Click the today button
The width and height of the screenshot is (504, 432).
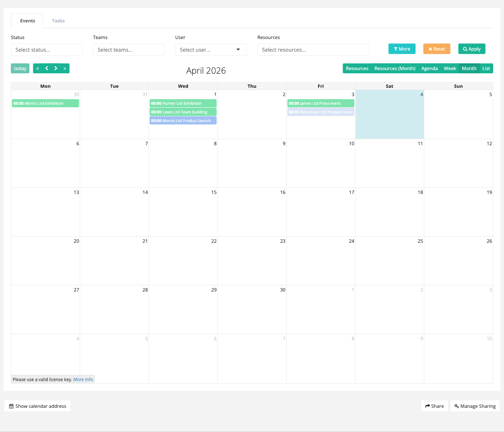[x=20, y=68]
